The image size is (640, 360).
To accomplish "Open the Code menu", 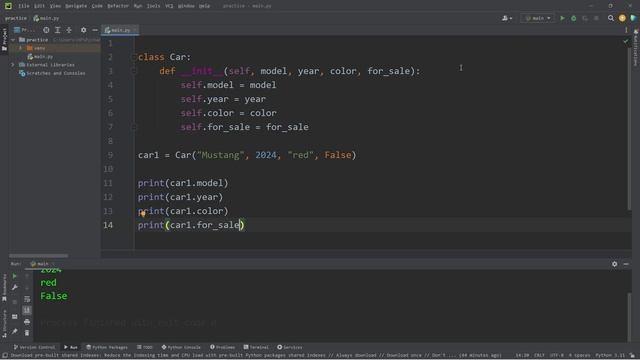I will pos(97,6).
